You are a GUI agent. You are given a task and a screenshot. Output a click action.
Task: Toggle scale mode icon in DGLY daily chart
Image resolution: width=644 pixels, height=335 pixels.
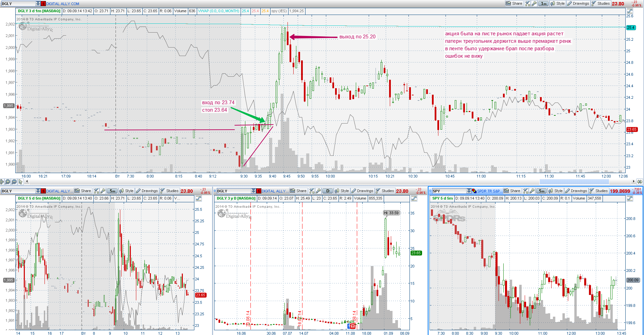point(414,198)
